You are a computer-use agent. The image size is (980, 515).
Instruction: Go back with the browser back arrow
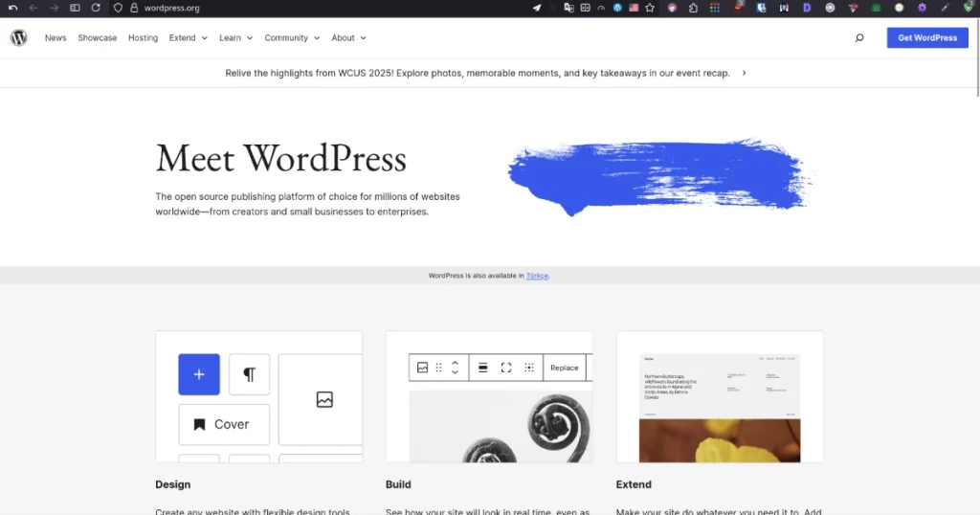[x=33, y=8]
